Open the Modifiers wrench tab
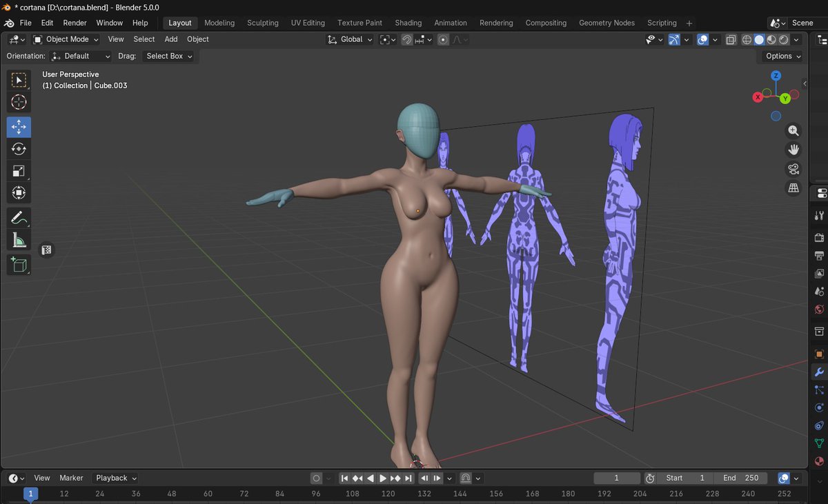Screen dimensions: 828x504 click(820, 372)
